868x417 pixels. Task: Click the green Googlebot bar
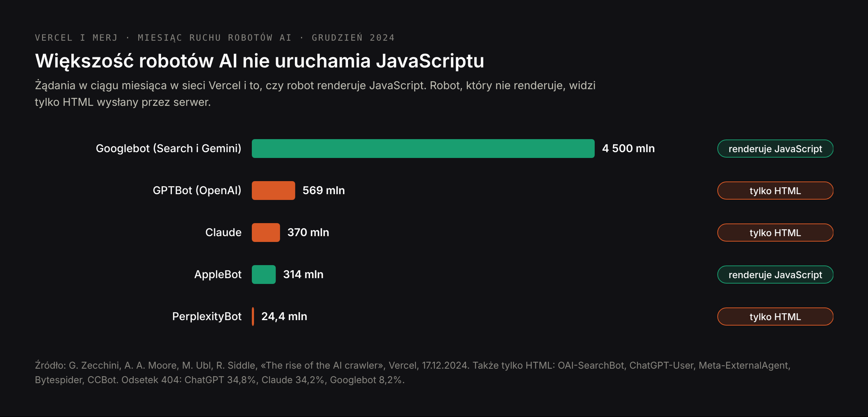pos(423,148)
